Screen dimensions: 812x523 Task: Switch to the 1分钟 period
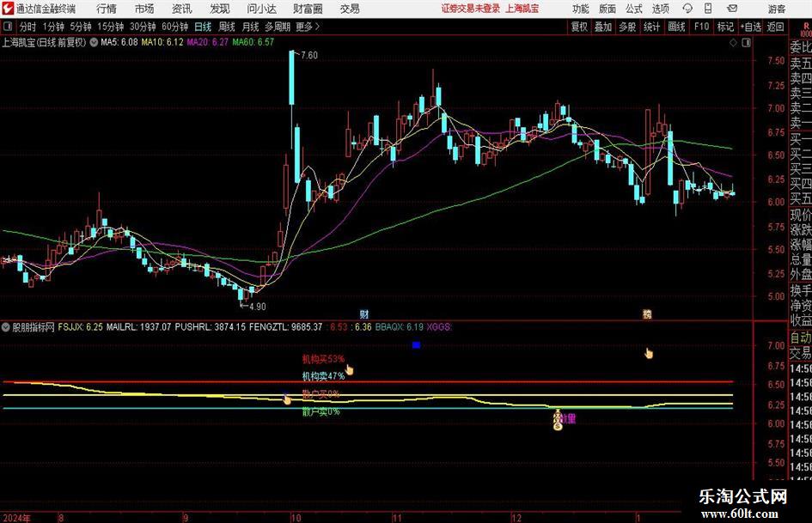pyautogui.click(x=53, y=27)
